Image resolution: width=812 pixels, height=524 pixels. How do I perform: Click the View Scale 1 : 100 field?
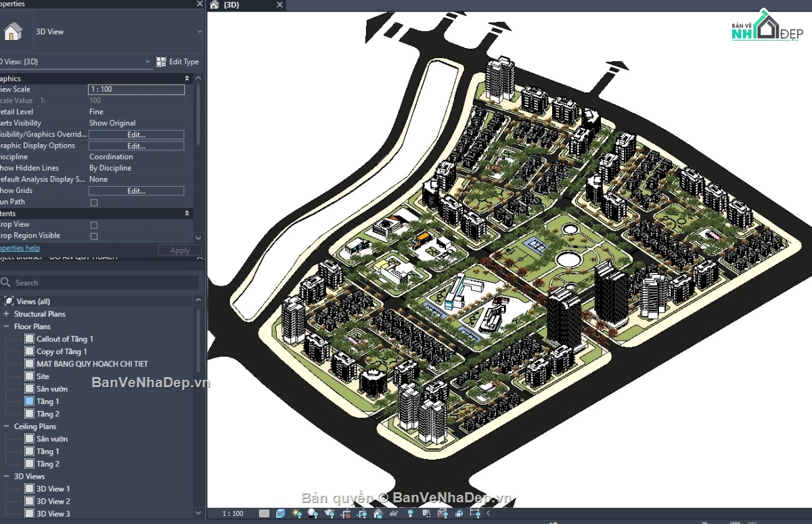pos(137,89)
